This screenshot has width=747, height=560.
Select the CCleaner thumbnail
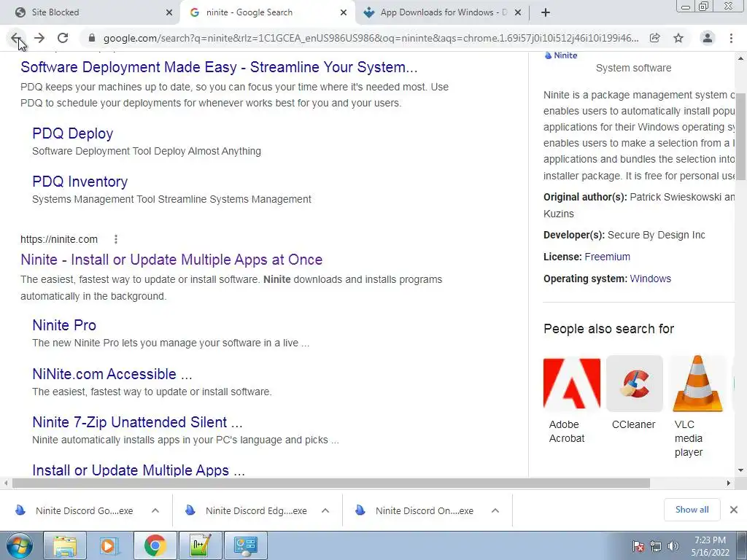pyautogui.click(x=635, y=384)
